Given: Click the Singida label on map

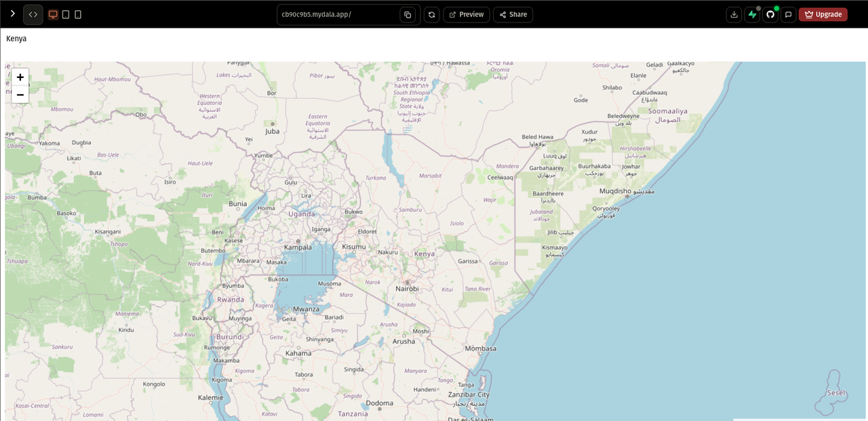Looking at the screenshot, I should [x=354, y=369].
